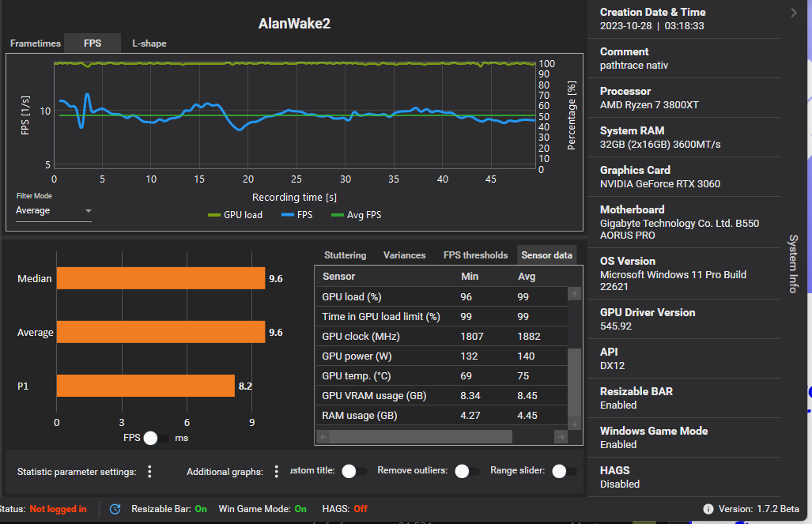
Task: Open the L-shape tab
Action: 149,43
